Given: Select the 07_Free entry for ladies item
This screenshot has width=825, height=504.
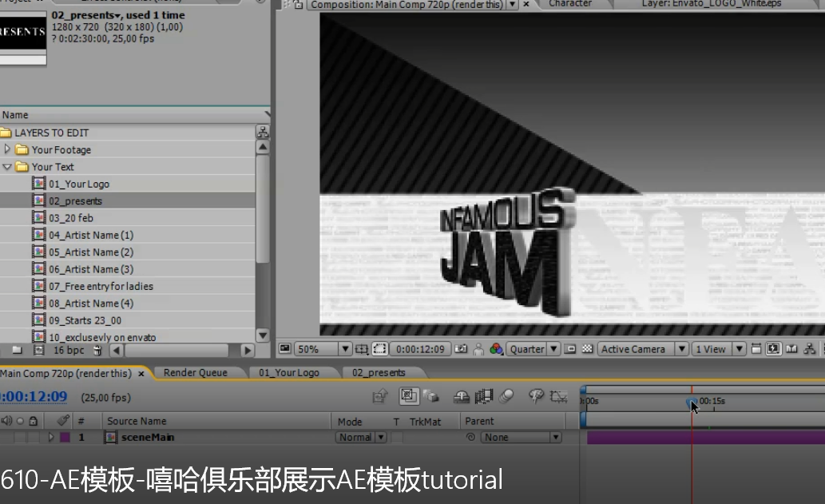Looking at the screenshot, I should click(x=101, y=286).
